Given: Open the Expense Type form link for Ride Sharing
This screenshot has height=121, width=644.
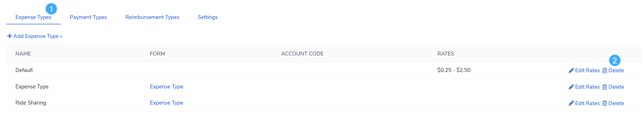Looking at the screenshot, I should pyautogui.click(x=167, y=103).
